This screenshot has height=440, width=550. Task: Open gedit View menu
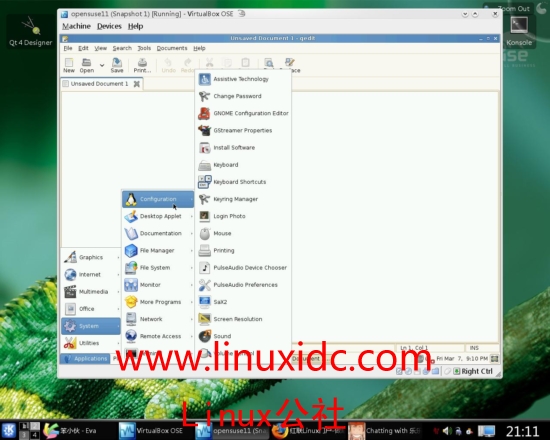click(100, 48)
